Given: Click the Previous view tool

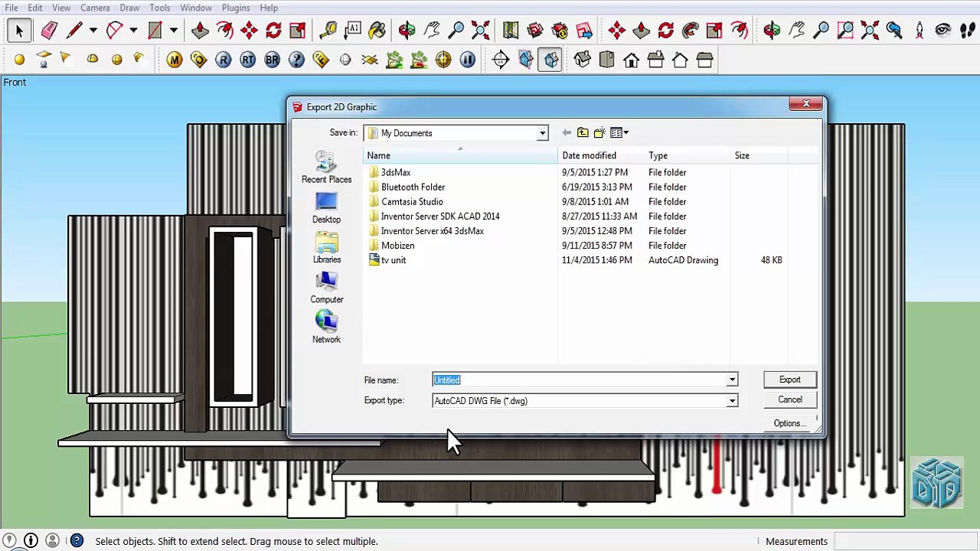Looking at the screenshot, I should (x=894, y=31).
